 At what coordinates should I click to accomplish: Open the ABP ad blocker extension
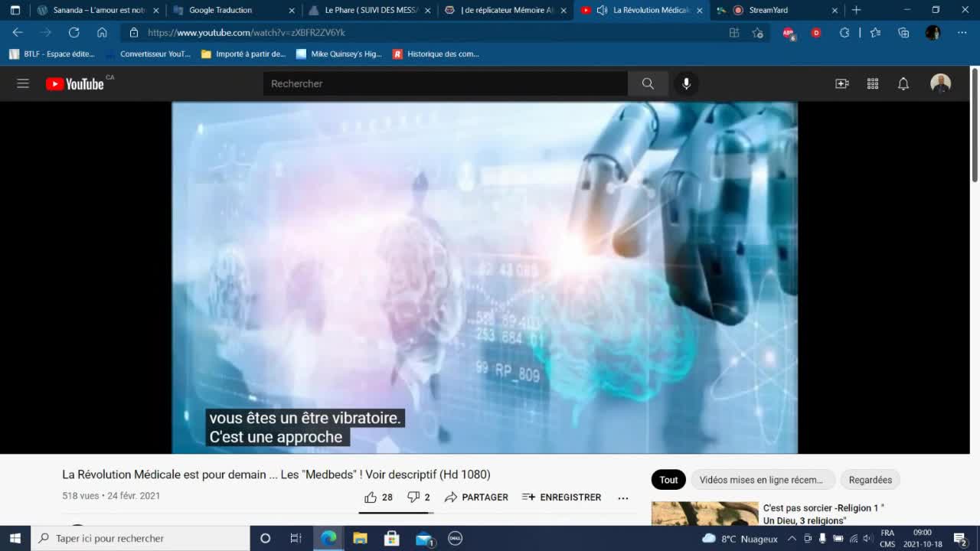pos(789,33)
